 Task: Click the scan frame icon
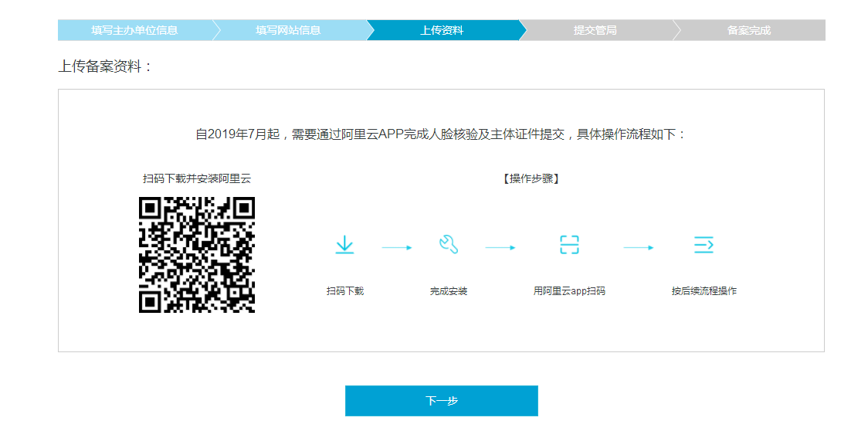tap(569, 244)
